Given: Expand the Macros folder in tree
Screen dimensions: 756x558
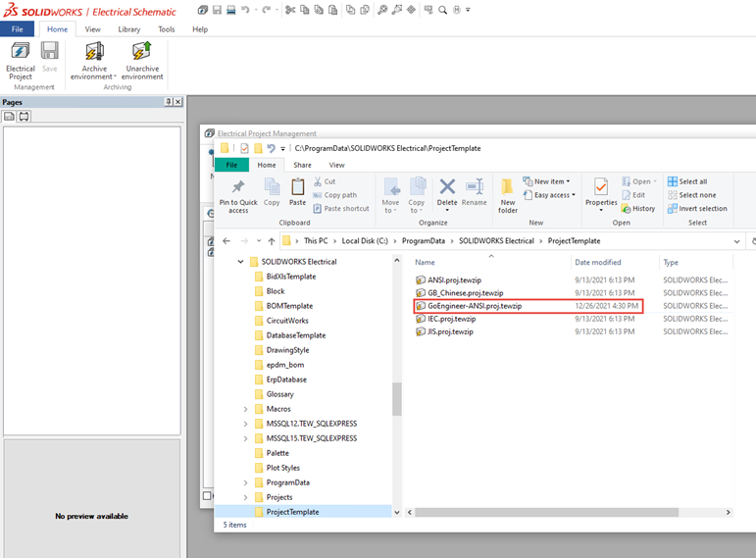Looking at the screenshot, I should (245, 409).
